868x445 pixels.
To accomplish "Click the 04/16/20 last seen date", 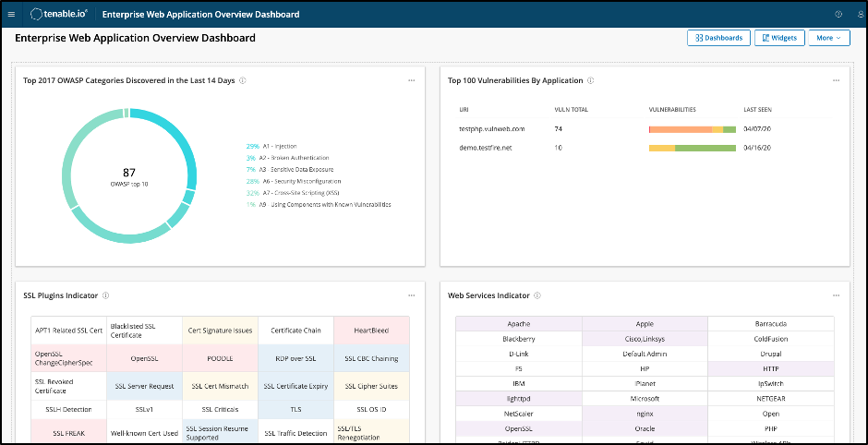I will click(x=757, y=148).
